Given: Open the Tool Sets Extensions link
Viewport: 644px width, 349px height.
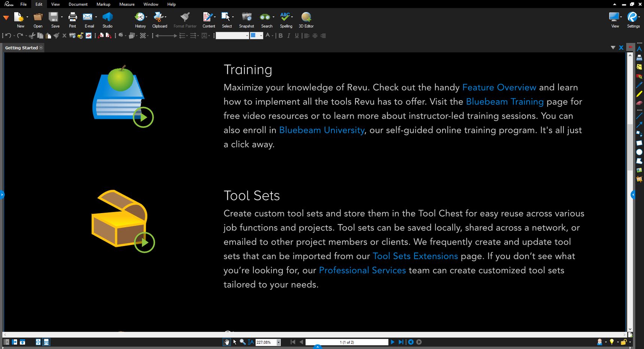Looking at the screenshot, I should click(x=415, y=256).
